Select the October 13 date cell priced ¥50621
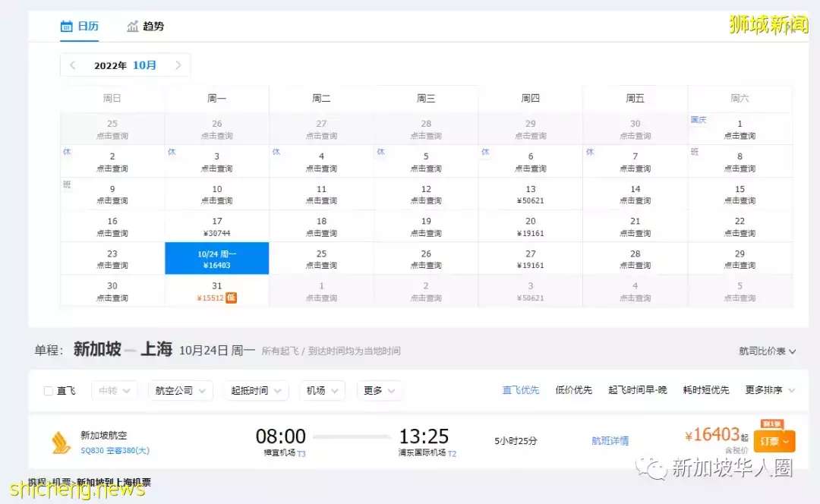 tap(531, 194)
